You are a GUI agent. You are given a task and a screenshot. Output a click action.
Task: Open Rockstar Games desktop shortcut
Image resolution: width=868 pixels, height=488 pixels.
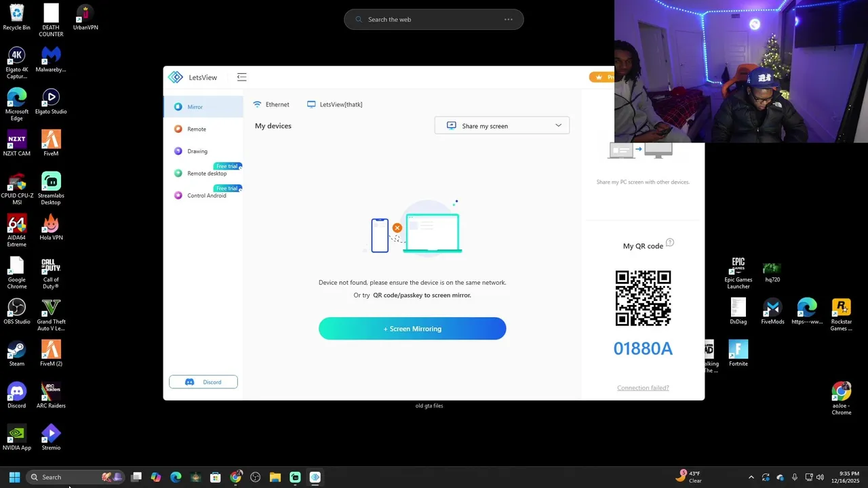pyautogui.click(x=841, y=315)
